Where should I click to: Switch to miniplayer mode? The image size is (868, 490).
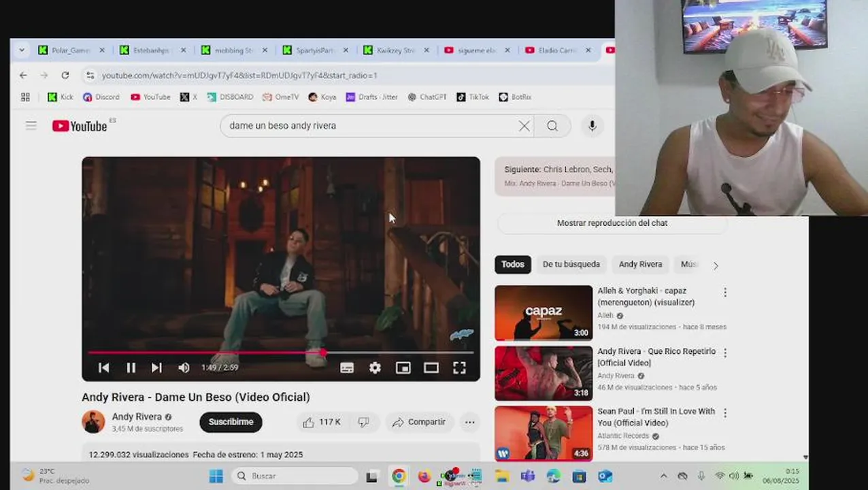click(403, 367)
